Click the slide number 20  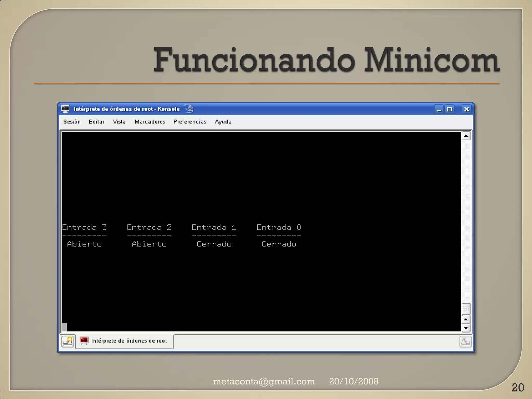tap(518, 388)
